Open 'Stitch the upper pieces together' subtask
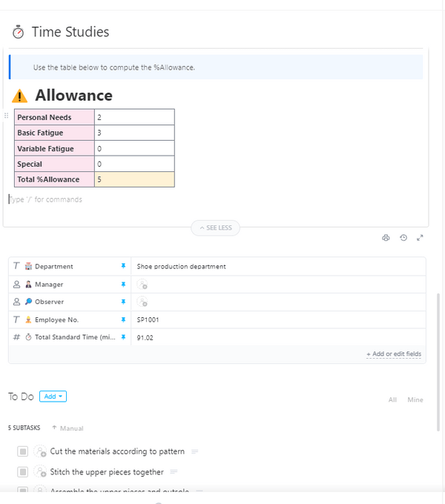 [107, 472]
